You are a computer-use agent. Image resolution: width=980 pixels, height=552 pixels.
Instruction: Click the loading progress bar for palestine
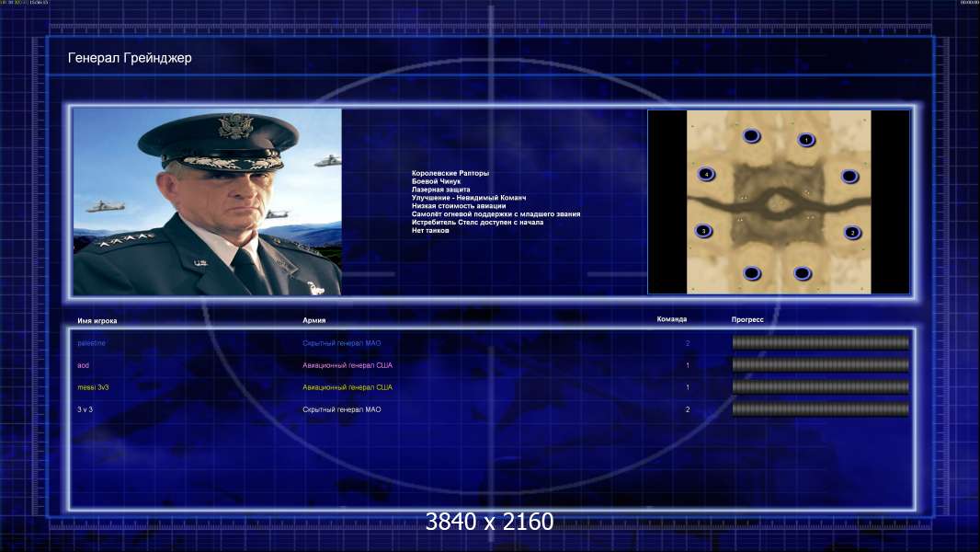tap(821, 342)
